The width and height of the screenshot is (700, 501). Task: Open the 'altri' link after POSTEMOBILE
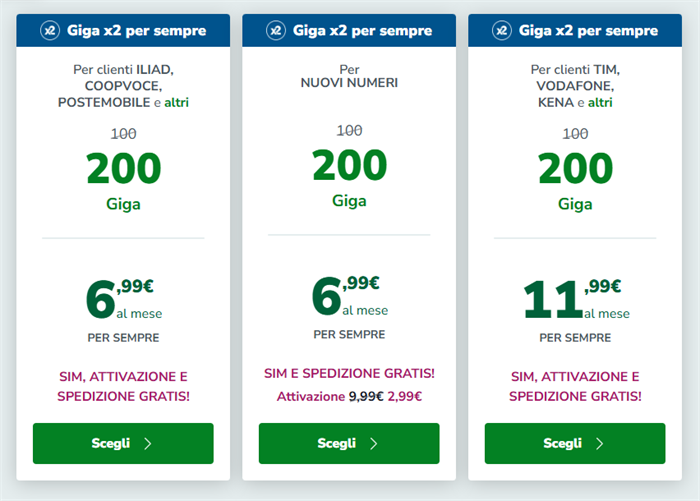(x=176, y=103)
